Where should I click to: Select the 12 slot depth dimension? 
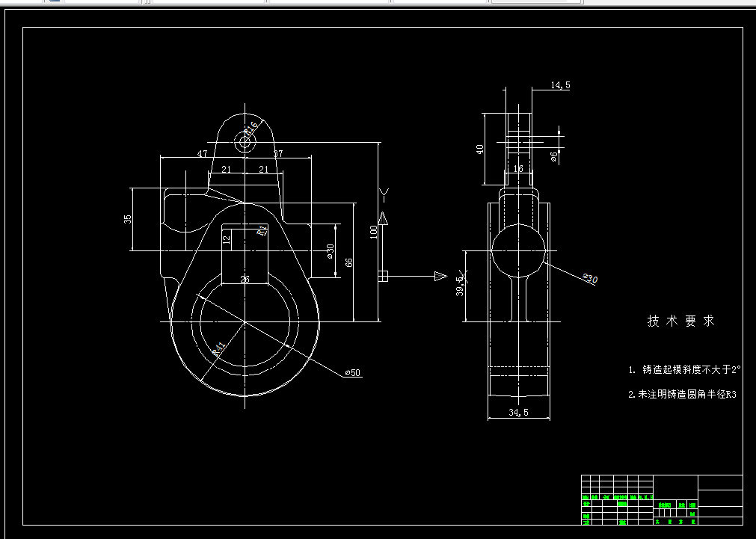click(x=227, y=238)
